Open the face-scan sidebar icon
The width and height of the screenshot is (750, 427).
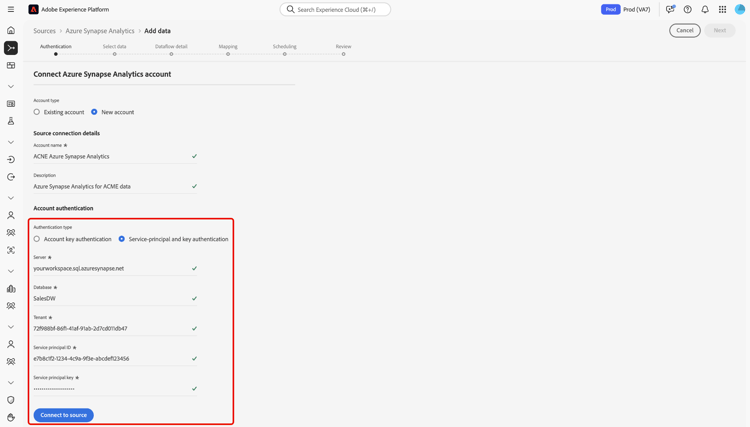[x=11, y=250]
